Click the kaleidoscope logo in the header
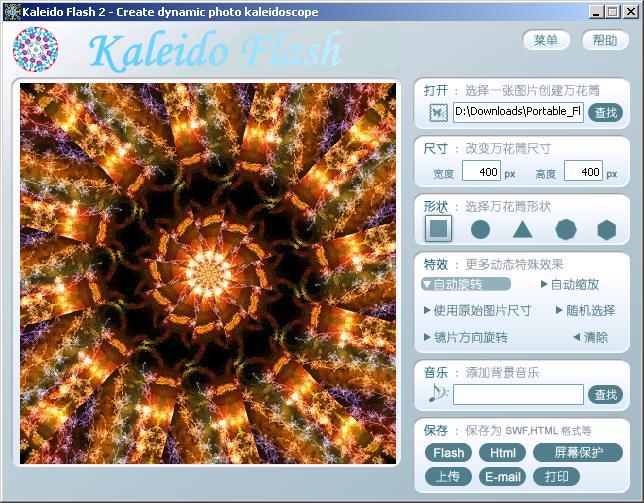 (x=34, y=48)
